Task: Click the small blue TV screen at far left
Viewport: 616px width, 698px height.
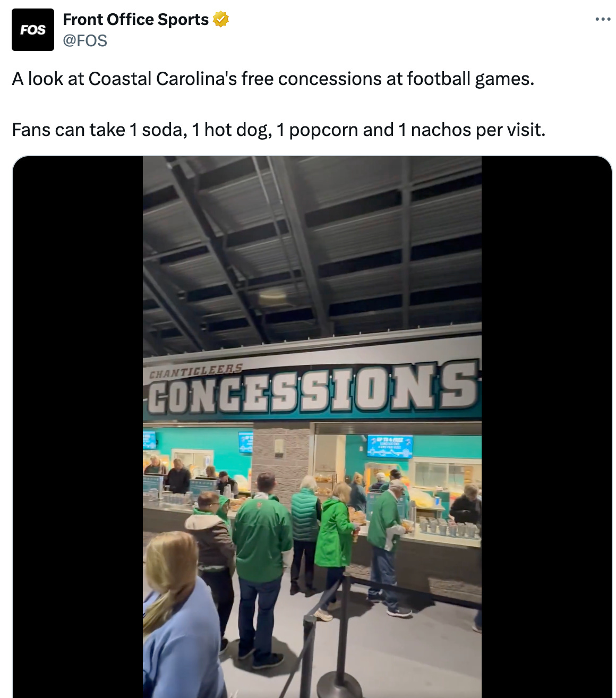Action: 149,440
